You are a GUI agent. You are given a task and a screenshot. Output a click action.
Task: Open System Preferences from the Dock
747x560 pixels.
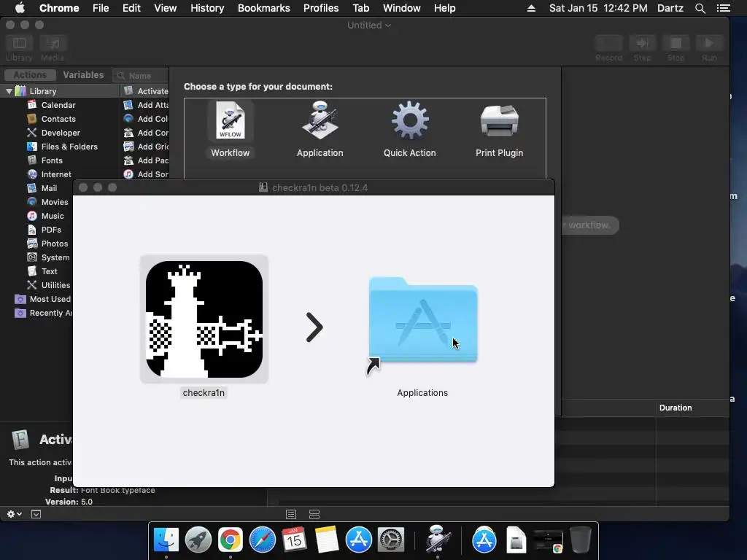391,540
